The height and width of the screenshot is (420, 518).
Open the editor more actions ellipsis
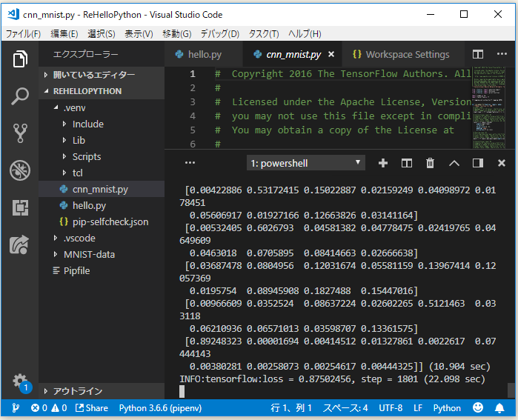[x=502, y=54]
